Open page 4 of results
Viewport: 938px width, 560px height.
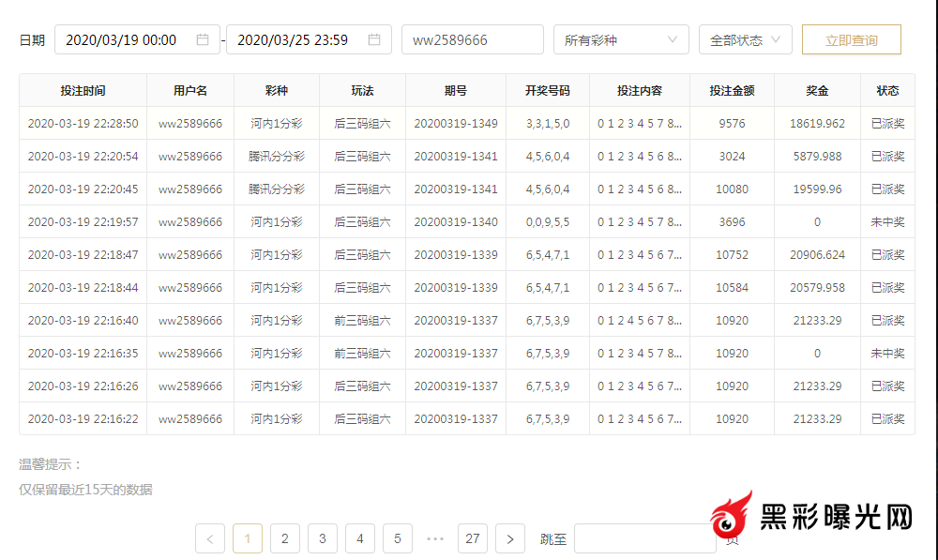point(359,538)
